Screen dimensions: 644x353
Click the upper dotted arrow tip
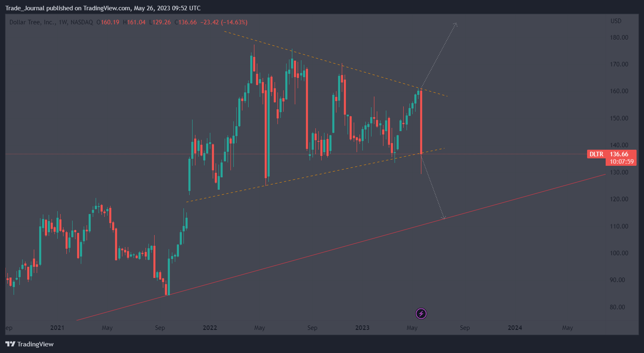pyautogui.click(x=456, y=24)
